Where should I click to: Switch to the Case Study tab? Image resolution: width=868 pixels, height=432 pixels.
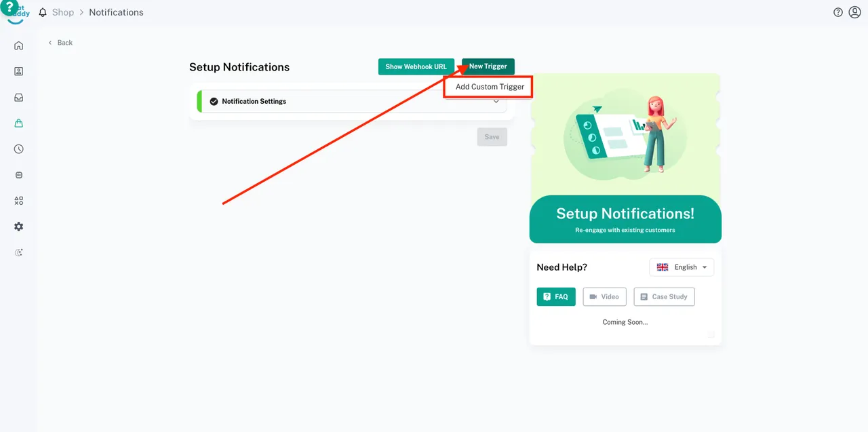pyautogui.click(x=664, y=297)
